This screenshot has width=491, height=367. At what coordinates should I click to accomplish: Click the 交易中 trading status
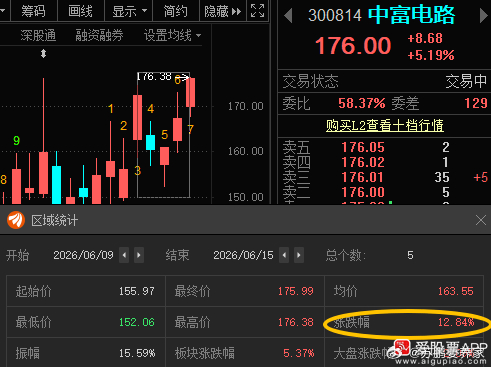click(466, 81)
